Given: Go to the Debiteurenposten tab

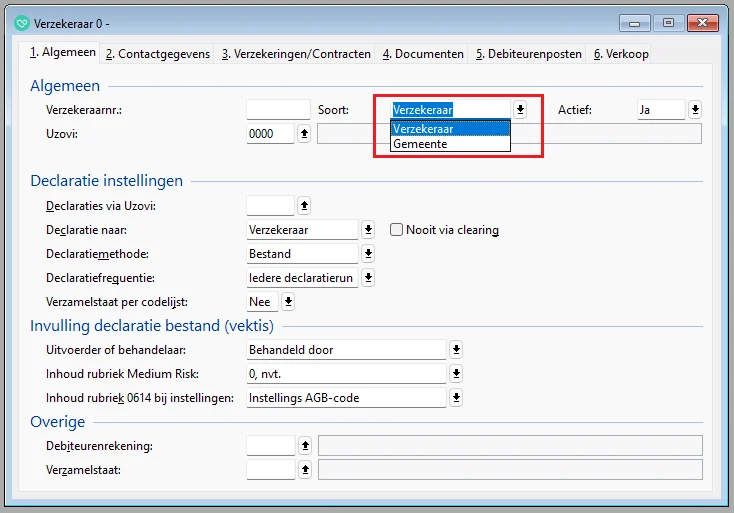Looking at the screenshot, I should (528, 54).
